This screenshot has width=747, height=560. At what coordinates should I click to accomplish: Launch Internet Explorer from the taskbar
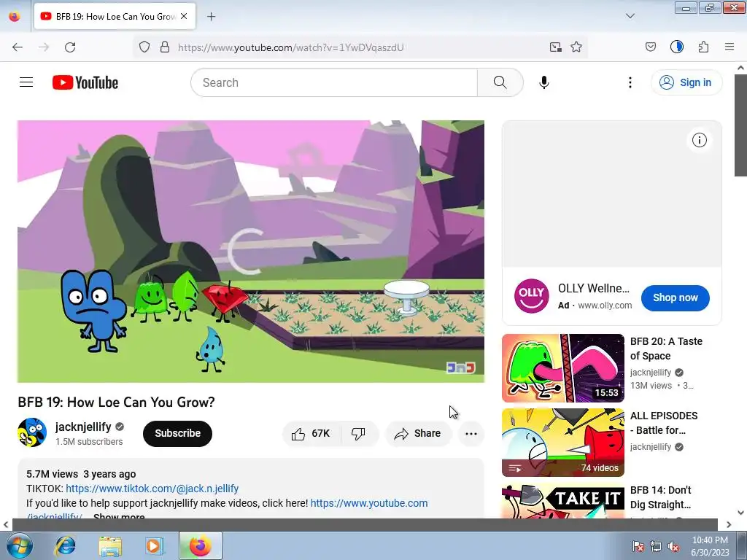pos(65,545)
